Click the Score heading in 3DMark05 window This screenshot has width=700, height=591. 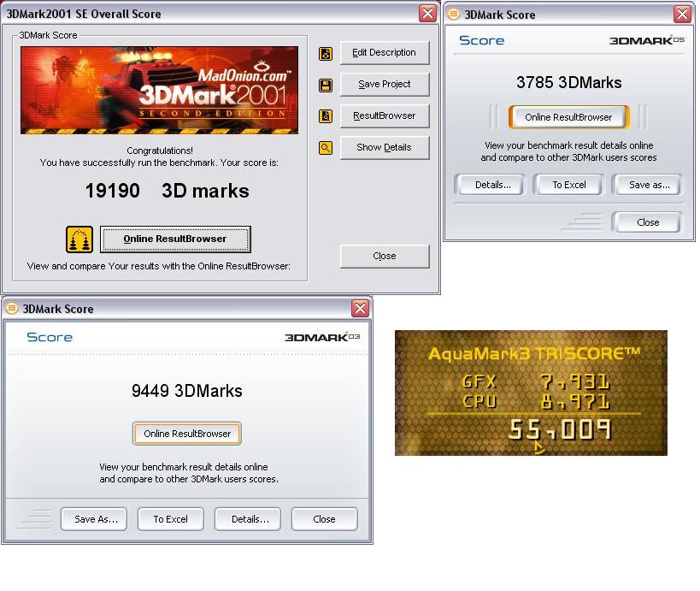point(482,40)
